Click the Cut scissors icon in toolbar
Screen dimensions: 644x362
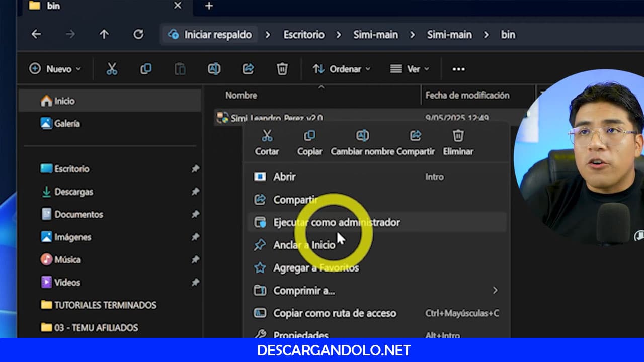point(112,69)
